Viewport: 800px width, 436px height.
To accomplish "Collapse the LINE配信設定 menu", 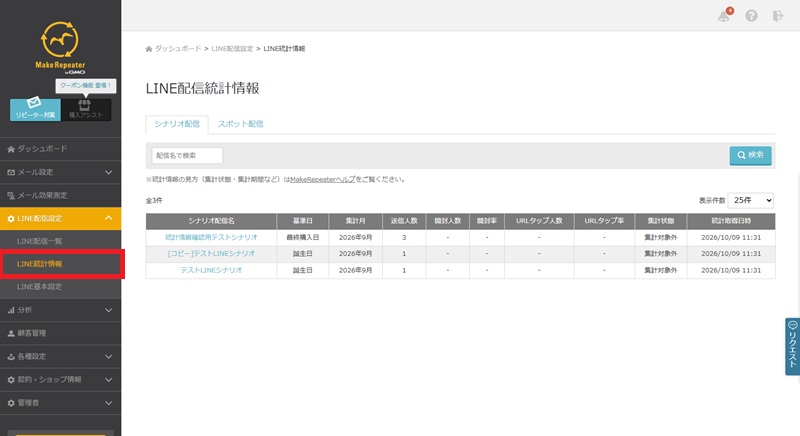I will (x=60, y=218).
